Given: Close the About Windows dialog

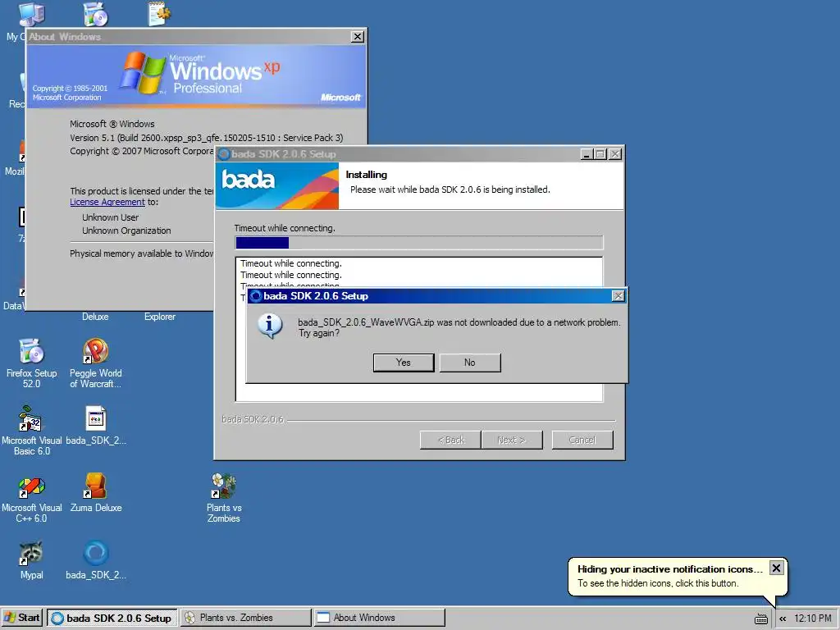Looking at the screenshot, I should pos(358,36).
